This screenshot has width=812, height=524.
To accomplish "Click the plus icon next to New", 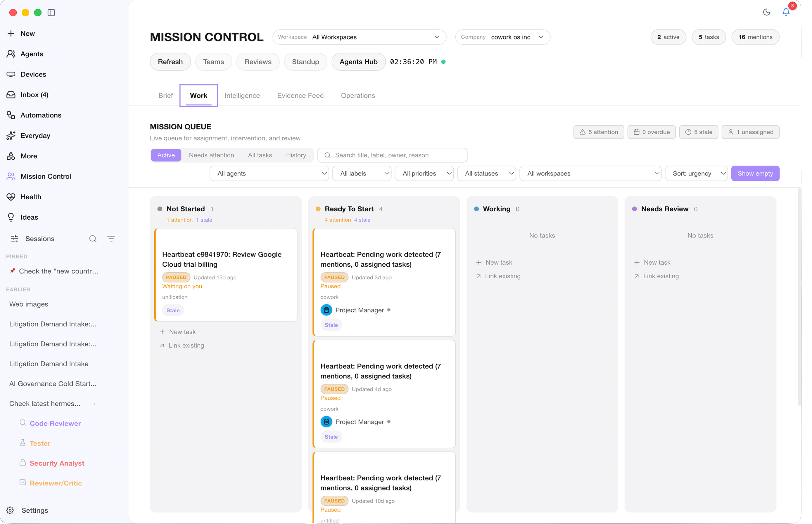I will 11,33.
